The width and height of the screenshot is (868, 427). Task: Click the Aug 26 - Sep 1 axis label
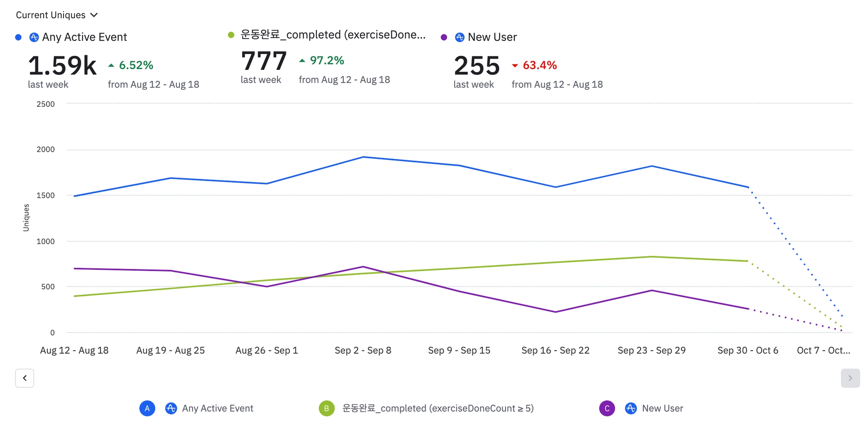click(267, 350)
